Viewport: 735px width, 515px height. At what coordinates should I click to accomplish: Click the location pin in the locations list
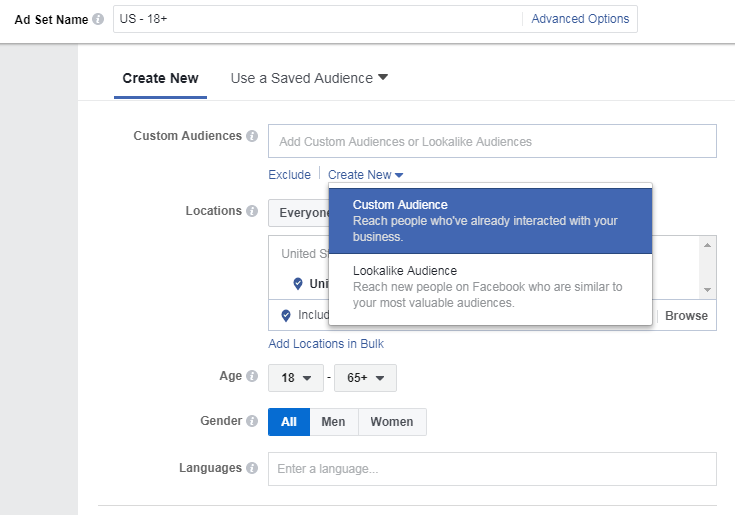pos(298,284)
